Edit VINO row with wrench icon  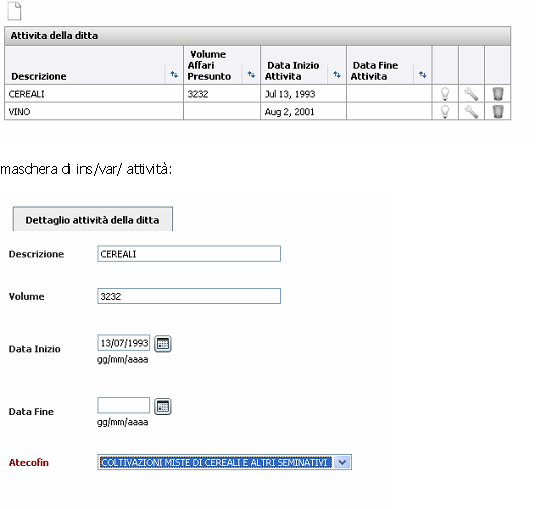(x=471, y=112)
